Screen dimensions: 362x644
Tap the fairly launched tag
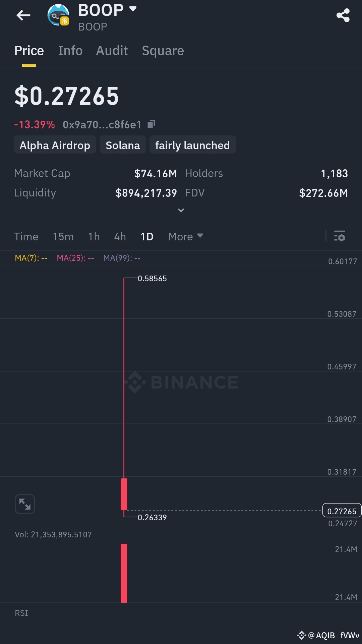pyautogui.click(x=192, y=145)
